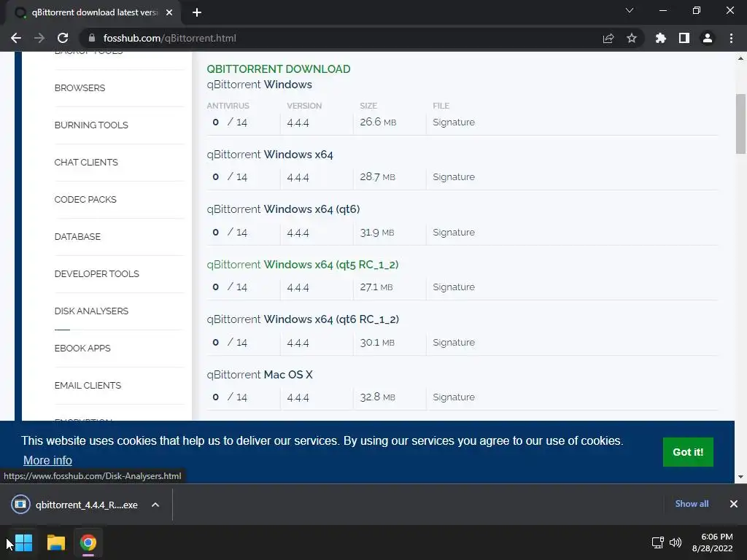Screen dimensions: 747x560
Task: Open the Chrome profile menu
Action: tap(708, 38)
